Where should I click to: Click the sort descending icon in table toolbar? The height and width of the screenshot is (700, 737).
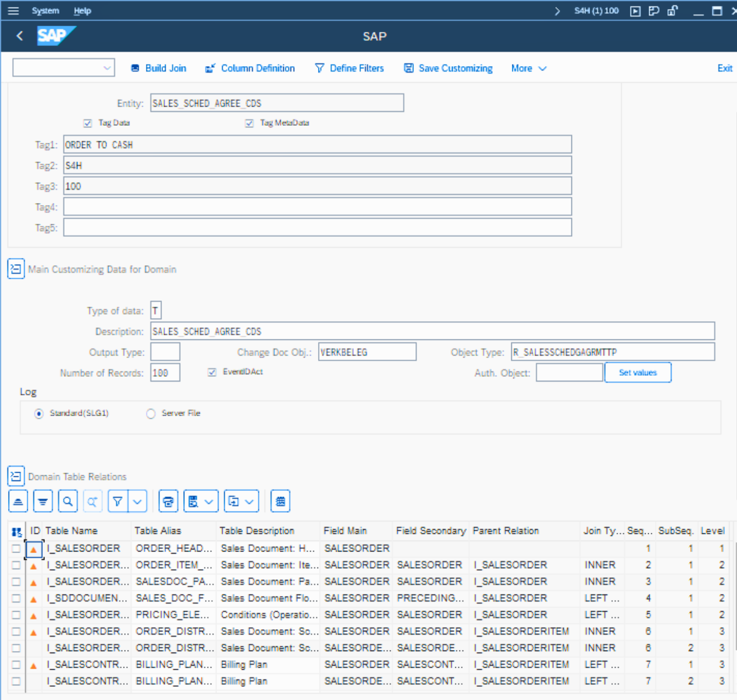43,502
